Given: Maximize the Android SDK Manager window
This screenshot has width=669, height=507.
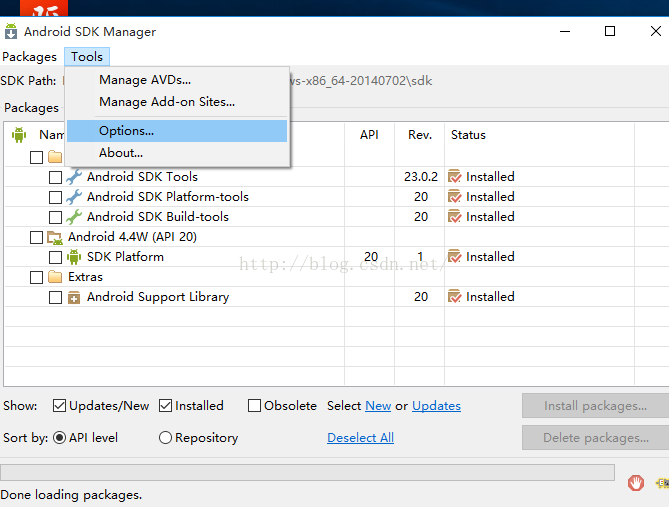Looking at the screenshot, I should (610, 31).
